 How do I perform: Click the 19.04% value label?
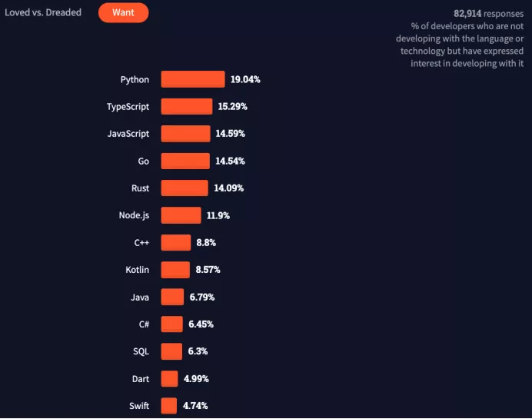245,79
